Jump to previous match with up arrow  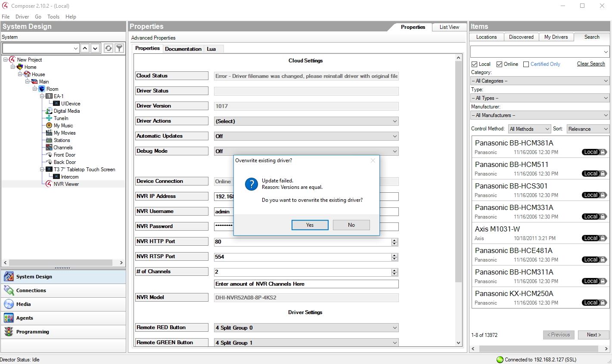[85, 48]
